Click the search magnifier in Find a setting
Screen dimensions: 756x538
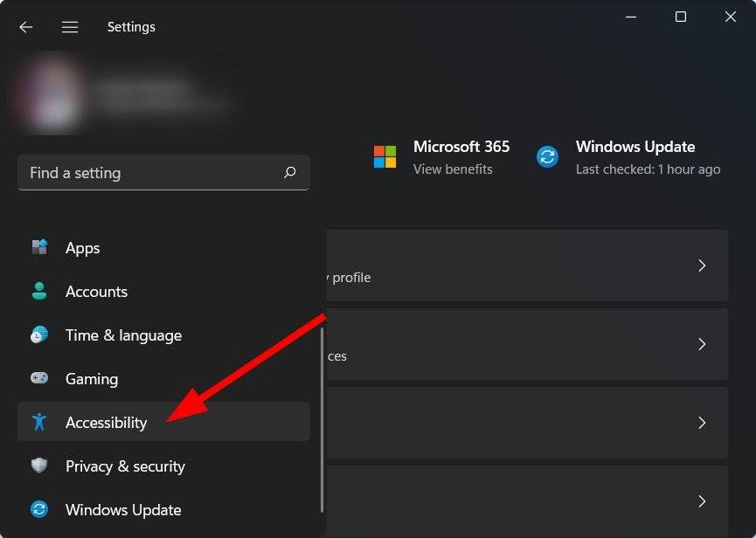[x=289, y=173]
